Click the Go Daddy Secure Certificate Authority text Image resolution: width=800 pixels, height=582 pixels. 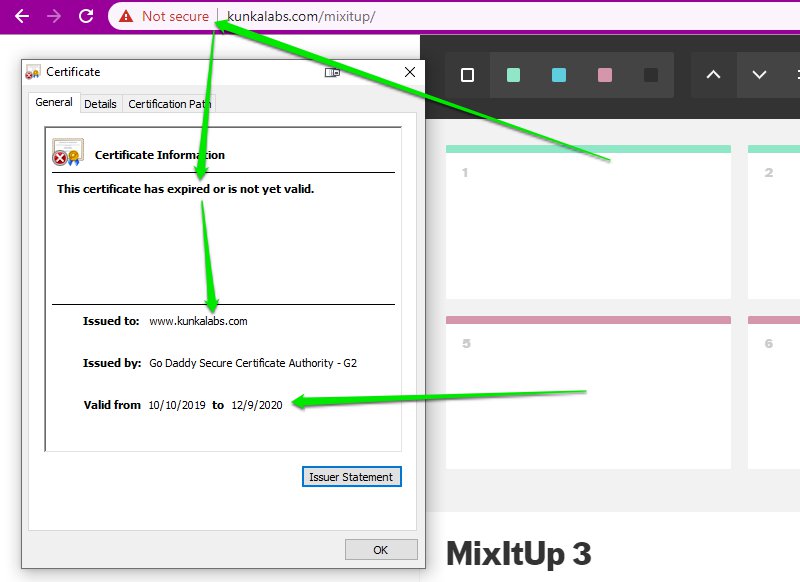coord(253,363)
